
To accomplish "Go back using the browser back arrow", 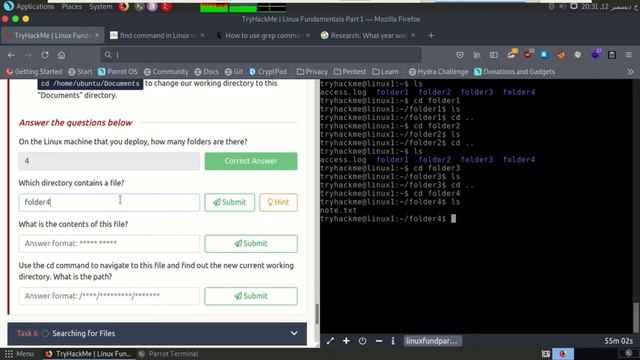I will pos(11,55).
